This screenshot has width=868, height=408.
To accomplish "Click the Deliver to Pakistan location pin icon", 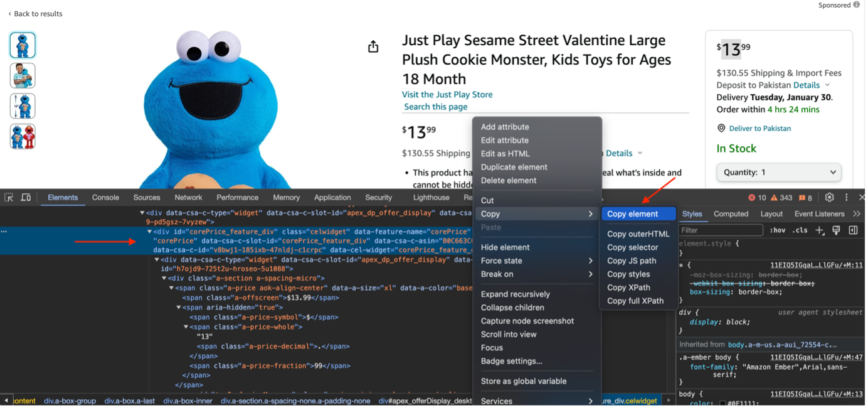I will (x=721, y=129).
